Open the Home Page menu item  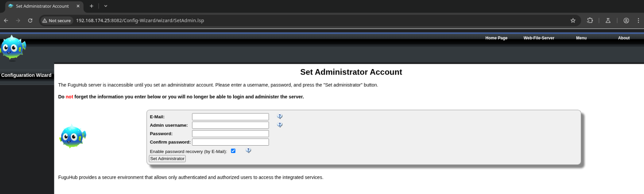point(496,38)
